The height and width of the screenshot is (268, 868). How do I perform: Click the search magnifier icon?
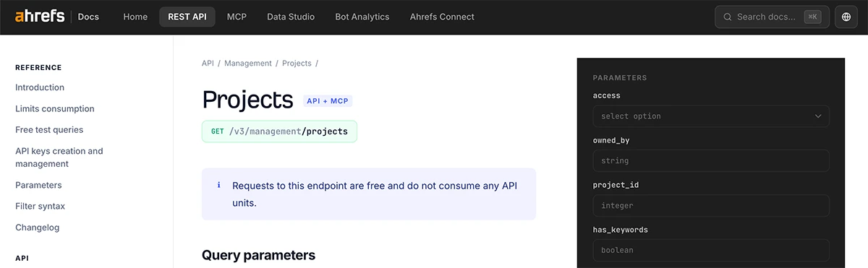coord(727,17)
